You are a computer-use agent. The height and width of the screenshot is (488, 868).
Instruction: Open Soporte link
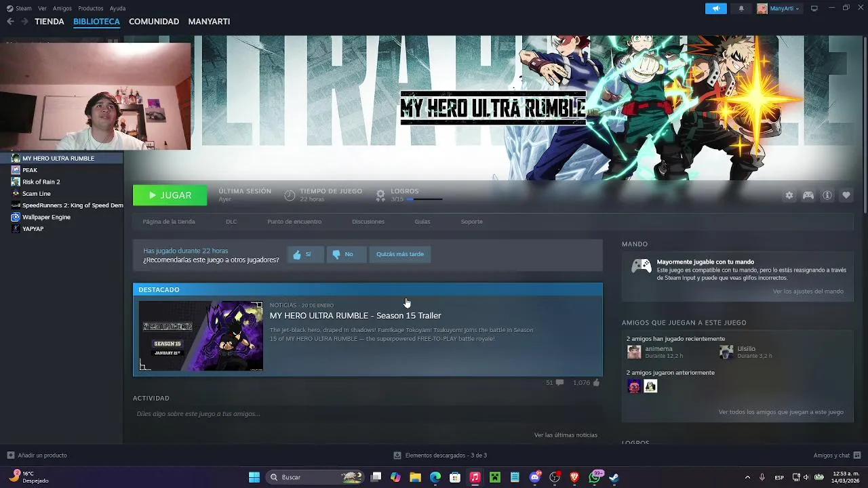click(472, 222)
